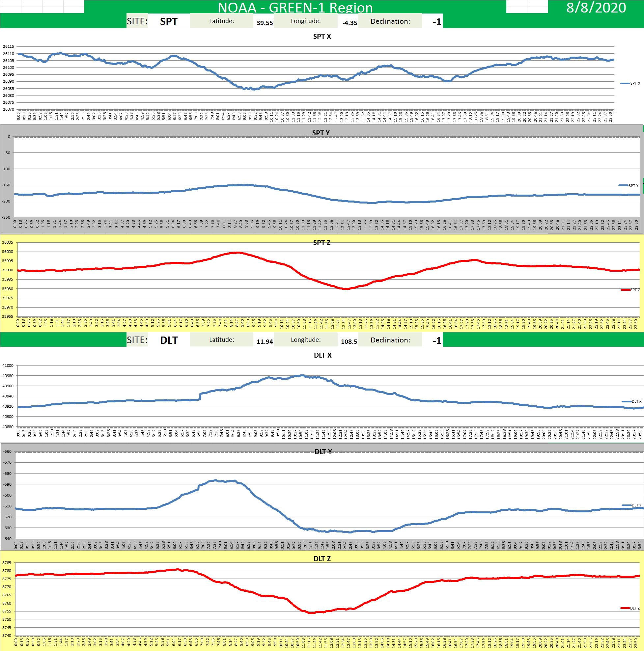Select the DLT X chart title
This screenshot has height=651, width=644.
coord(322,355)
